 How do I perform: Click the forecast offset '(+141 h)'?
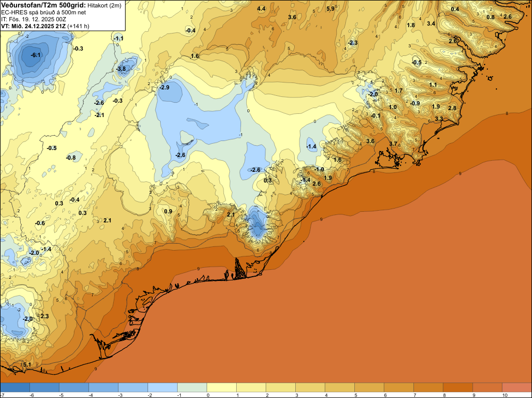[x=78, y=26]
